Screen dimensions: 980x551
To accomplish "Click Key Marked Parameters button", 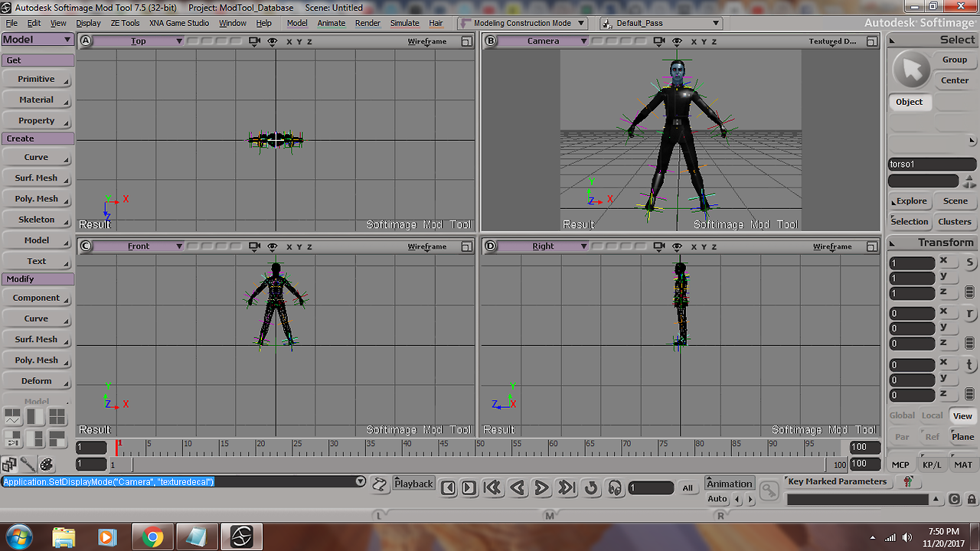I will pyautogui.click(x=837, y=481).
